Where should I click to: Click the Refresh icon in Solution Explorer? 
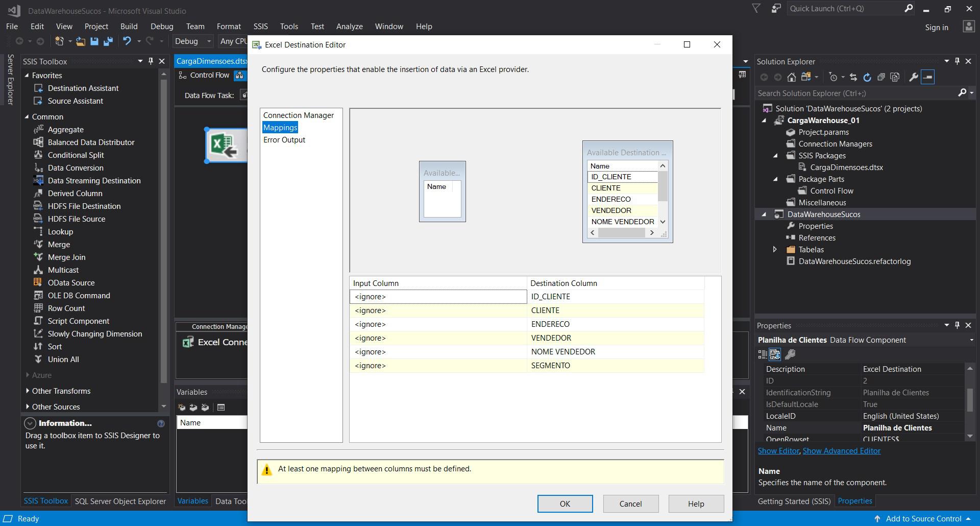coord(867,77)
